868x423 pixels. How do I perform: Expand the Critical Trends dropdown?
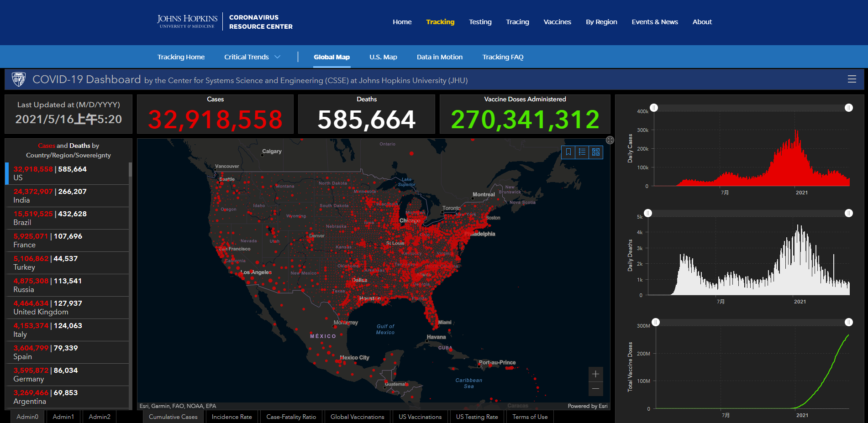pos(252,57)
